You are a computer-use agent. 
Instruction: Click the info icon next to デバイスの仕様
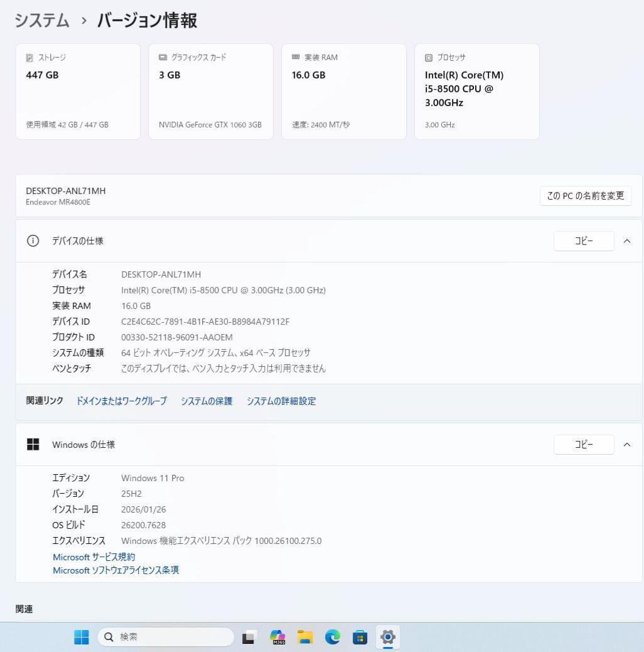33,241
